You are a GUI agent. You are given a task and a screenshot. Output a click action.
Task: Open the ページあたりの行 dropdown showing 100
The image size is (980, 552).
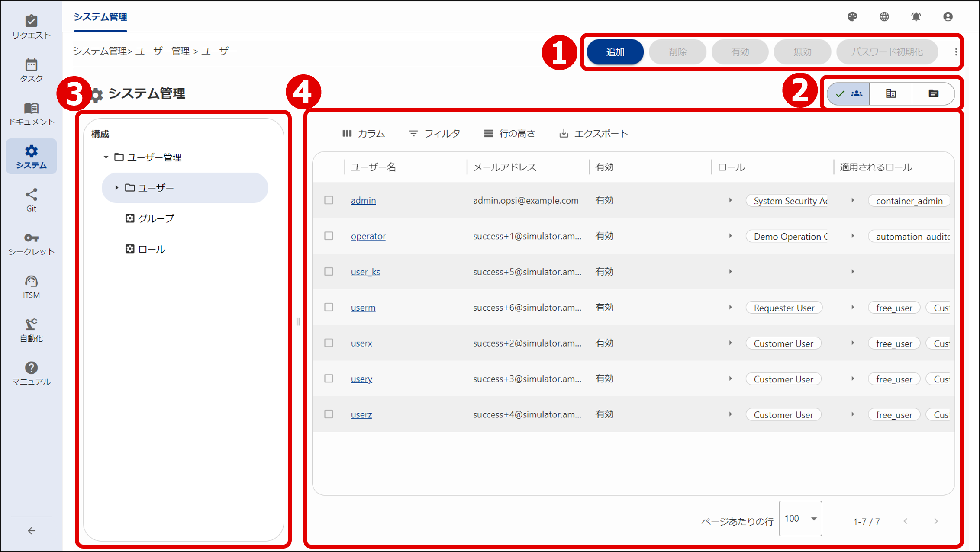(800, 519)
